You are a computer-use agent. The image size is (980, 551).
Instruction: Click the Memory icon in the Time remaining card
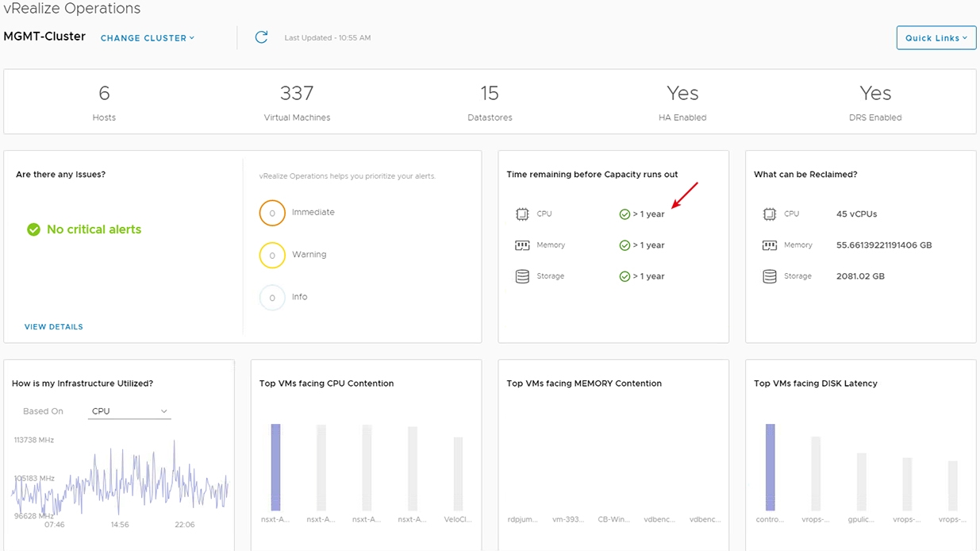(x=522, y=245)
